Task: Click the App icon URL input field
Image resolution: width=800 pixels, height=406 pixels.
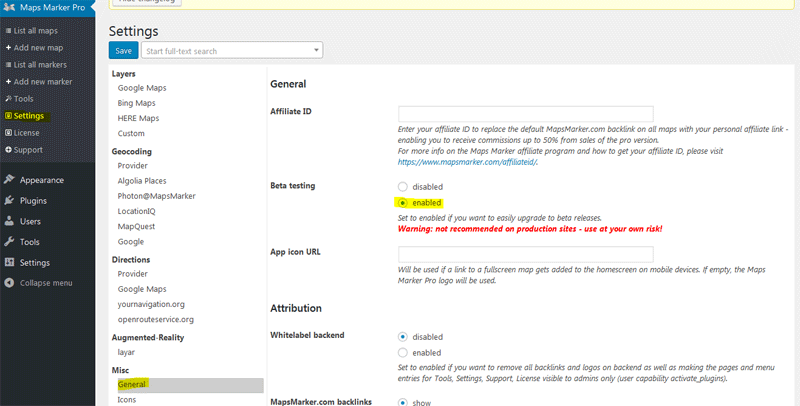Action: [x=526, y=254]
